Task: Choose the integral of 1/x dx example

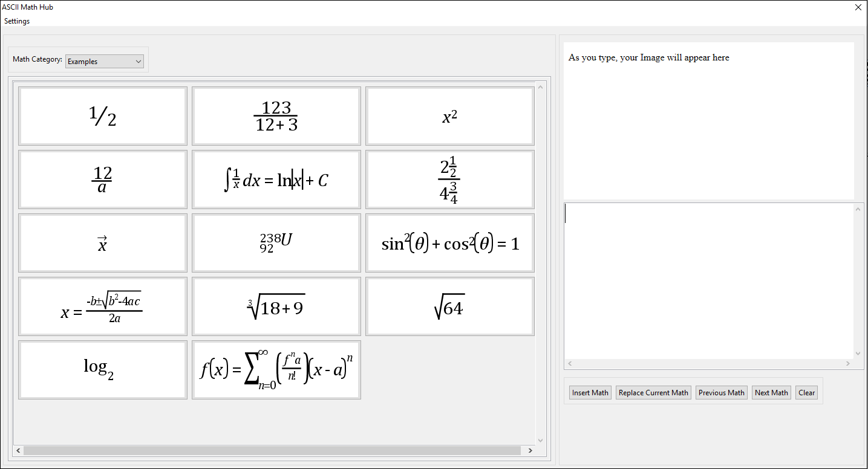Action: (x=276, y=180)
